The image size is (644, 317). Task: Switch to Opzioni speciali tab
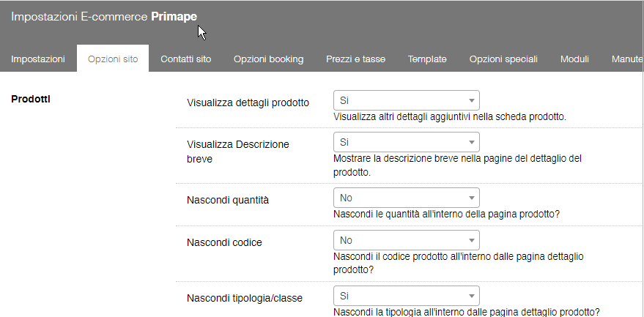click(x=503, y=59)
